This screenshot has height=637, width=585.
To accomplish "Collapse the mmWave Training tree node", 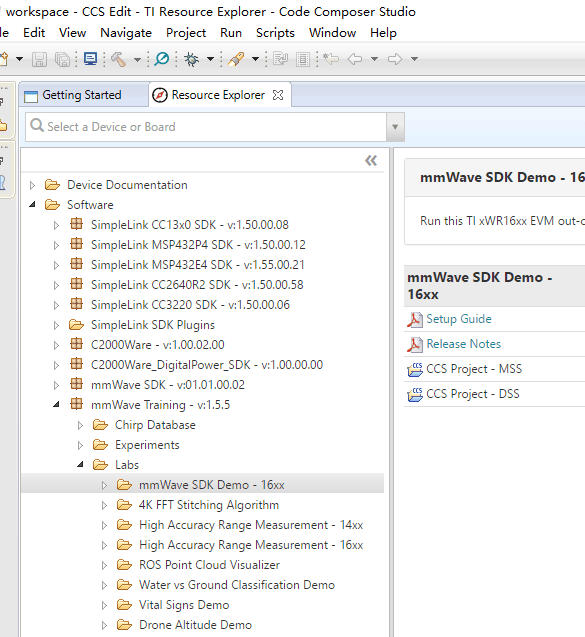I will (x=56, y=405).
